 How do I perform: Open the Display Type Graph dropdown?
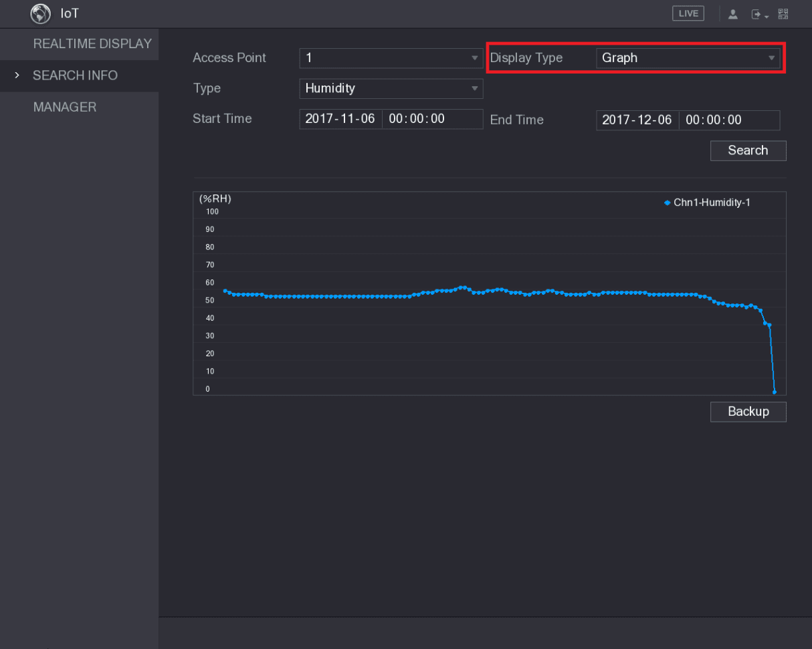click(688, 58)
